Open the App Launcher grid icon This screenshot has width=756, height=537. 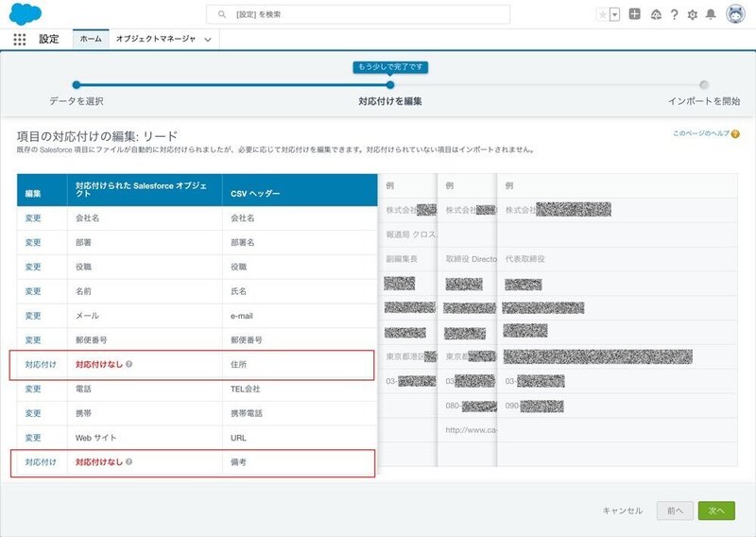(19, 39)
